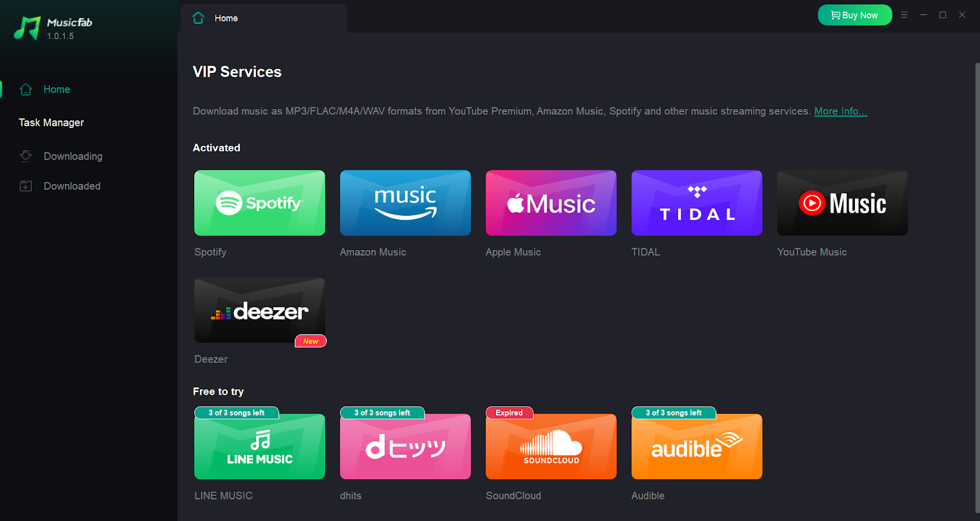
Task: Click the Deezer caption text
Action: pos(211,359)
